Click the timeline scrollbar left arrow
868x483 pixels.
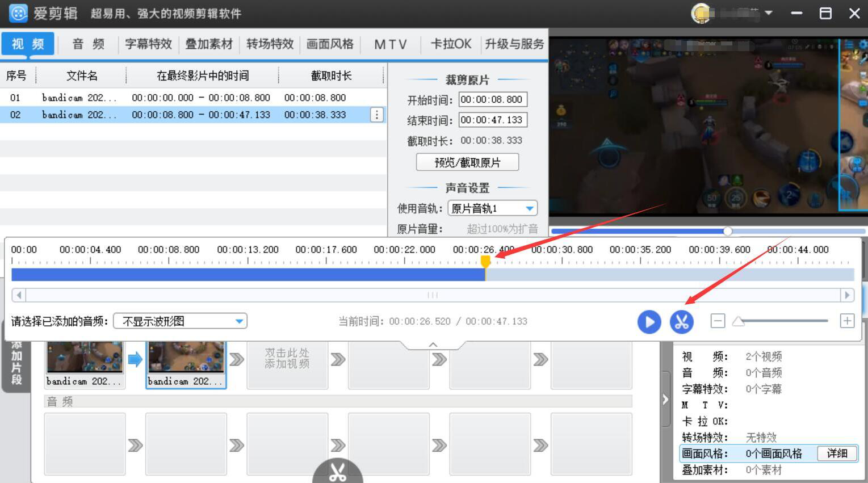pos(19,295)
